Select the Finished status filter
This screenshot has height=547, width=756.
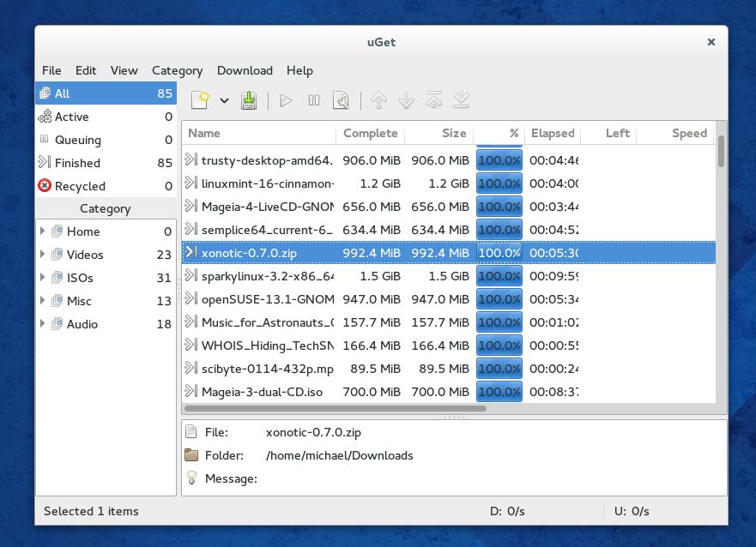(x=77, y=163)
